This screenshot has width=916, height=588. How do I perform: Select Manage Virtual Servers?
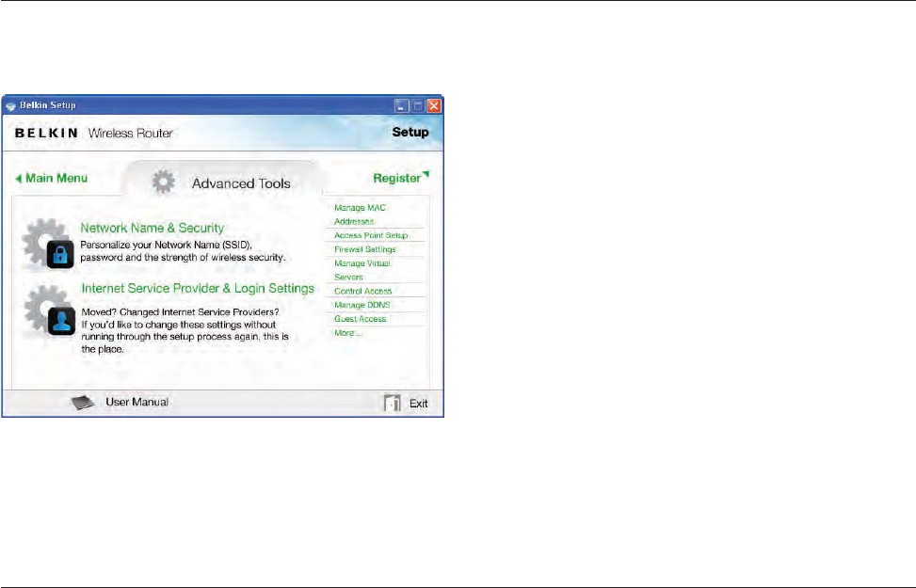pyautogui.click(x=362, y=270)
